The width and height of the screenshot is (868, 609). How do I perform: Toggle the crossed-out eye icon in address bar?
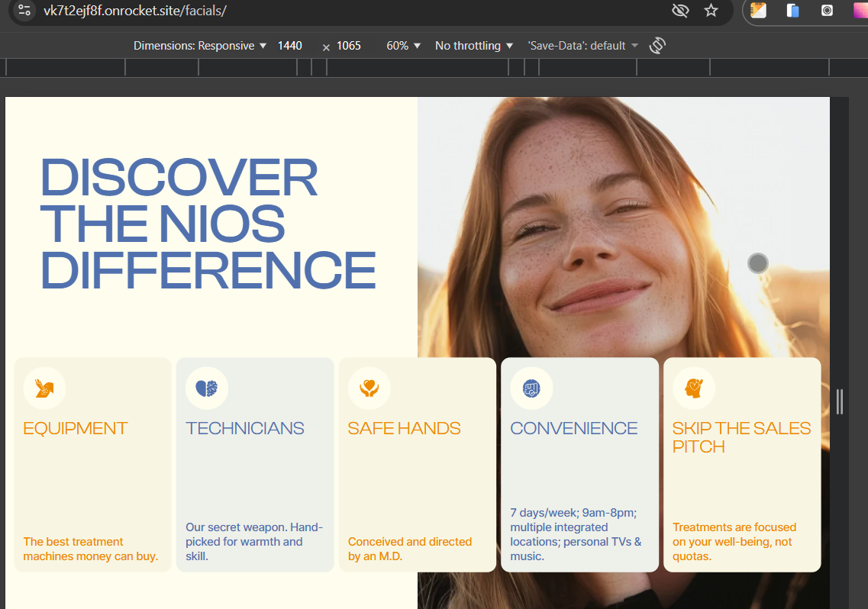[679, 11]
